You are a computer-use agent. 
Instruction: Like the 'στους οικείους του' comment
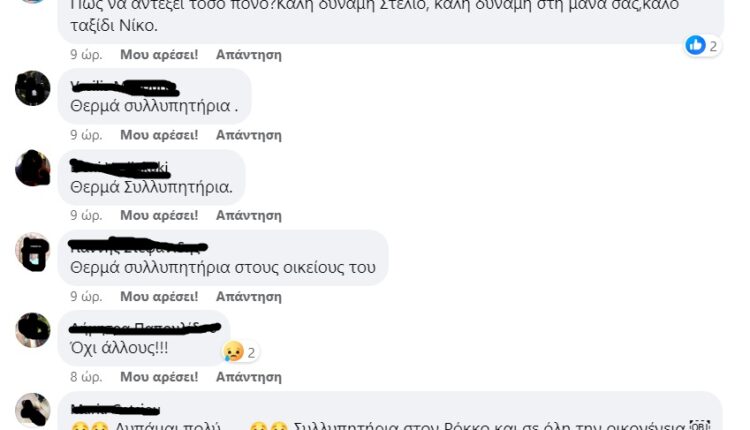[159, 297]
